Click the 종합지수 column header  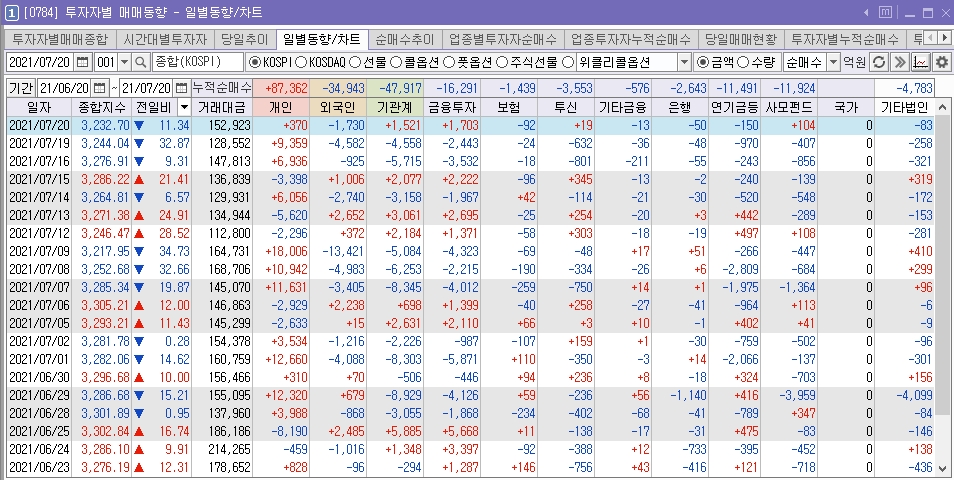click(x=102, y=108)
